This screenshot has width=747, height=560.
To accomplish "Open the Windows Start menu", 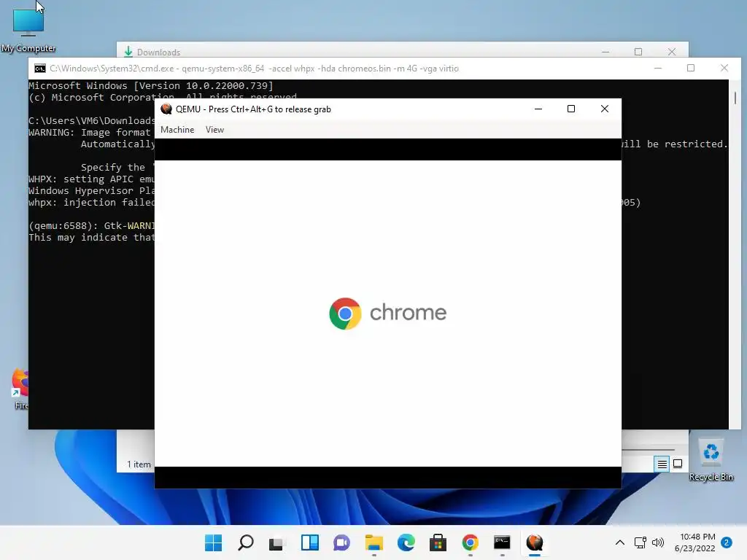I will point(214,542).
